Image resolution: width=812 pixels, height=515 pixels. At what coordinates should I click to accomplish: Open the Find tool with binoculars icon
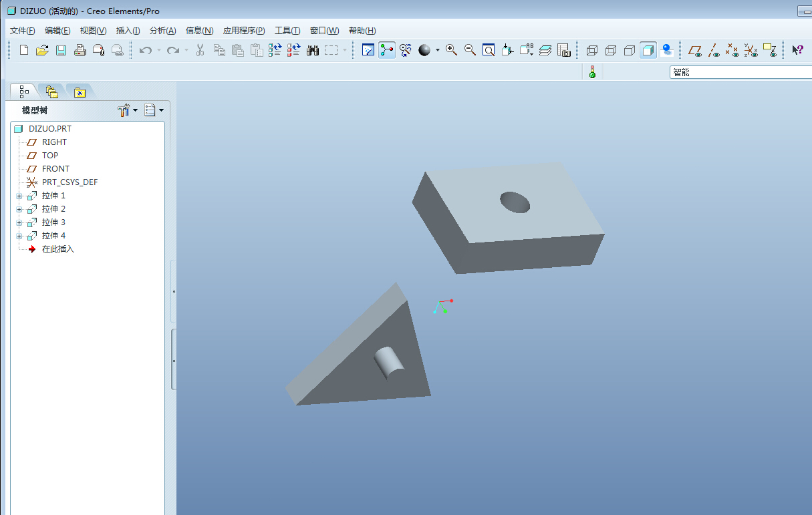(312, 50)
